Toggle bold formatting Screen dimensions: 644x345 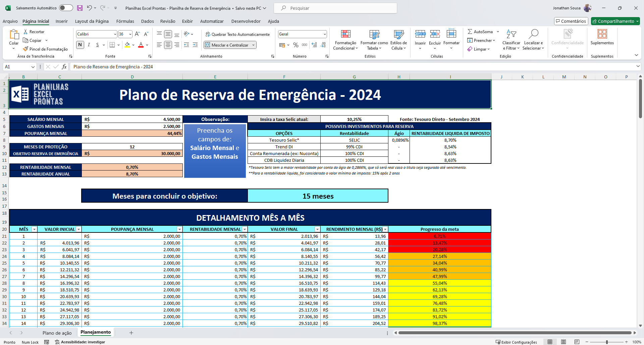click(80, 45)
